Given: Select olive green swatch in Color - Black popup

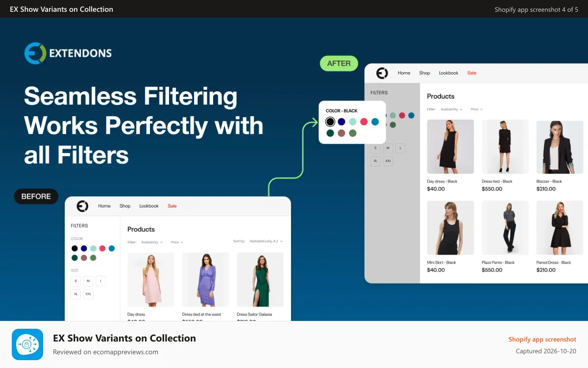Looking at the screenshot, I should tap(353, 133).
